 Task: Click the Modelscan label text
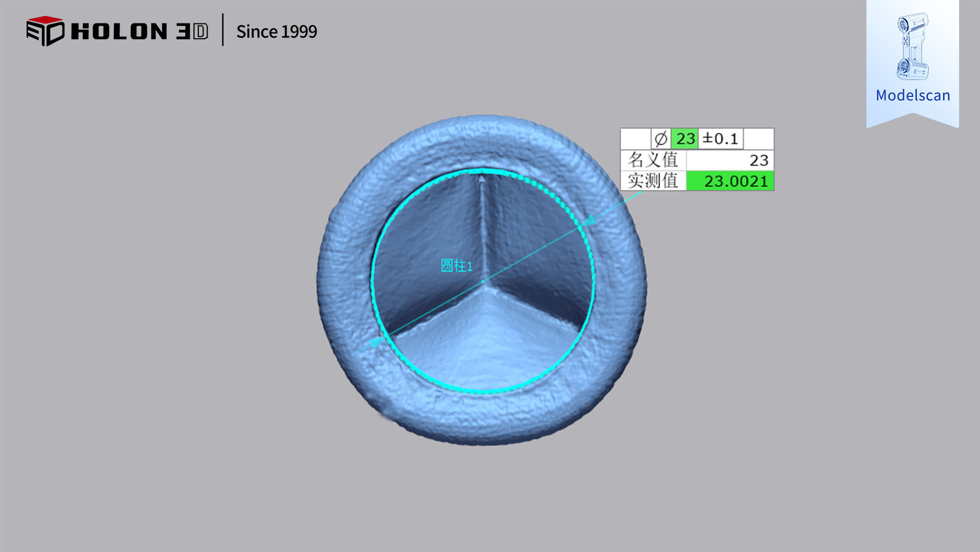912,95
